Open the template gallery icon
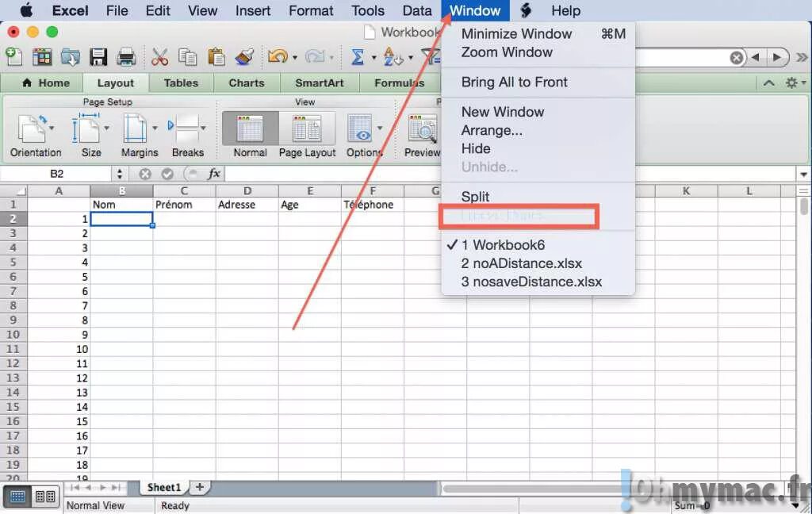The image size is (812, 514). point(42,56)
